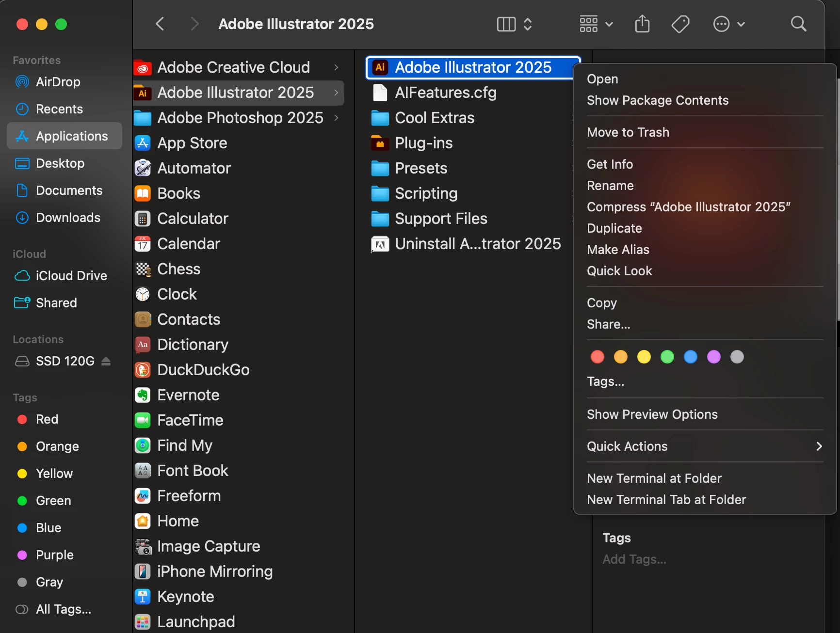Select the Clock application

click(238, 294)
